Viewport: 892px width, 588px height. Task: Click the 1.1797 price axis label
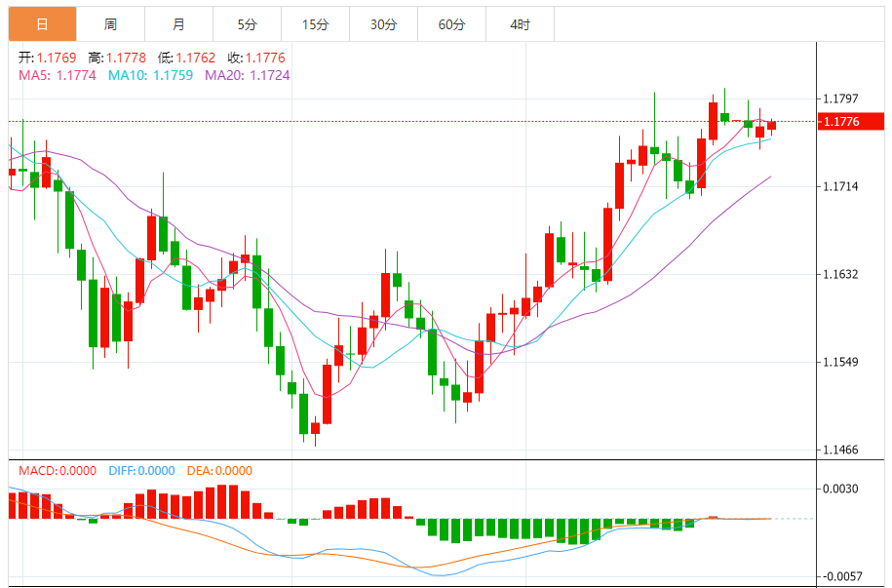click(840, 98)
